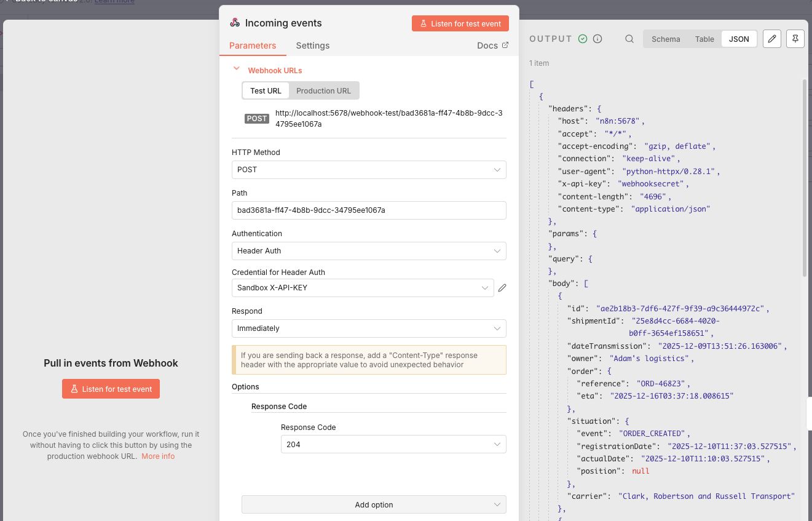Pin the output data with pin icon

795,39
